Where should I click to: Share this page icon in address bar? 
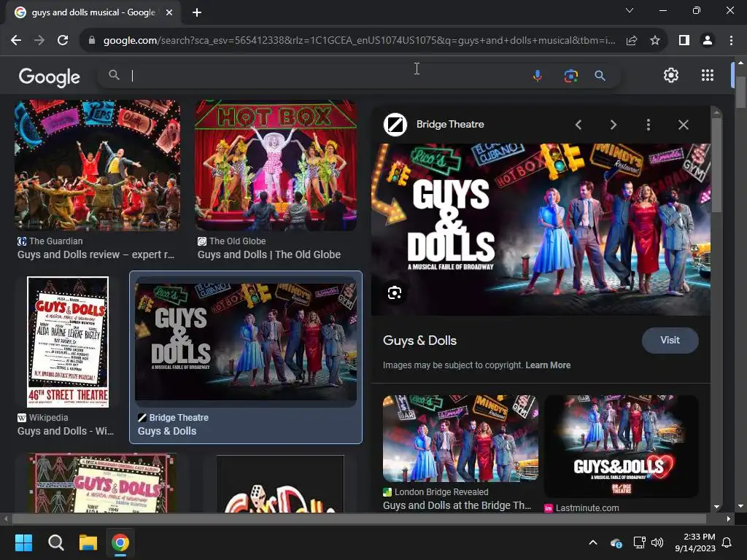point(632,41)
